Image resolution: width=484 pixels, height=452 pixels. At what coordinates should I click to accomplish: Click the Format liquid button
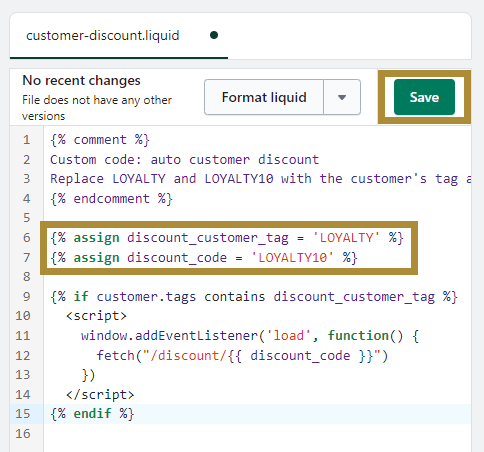pyautogui.click(x=264, y=97)
